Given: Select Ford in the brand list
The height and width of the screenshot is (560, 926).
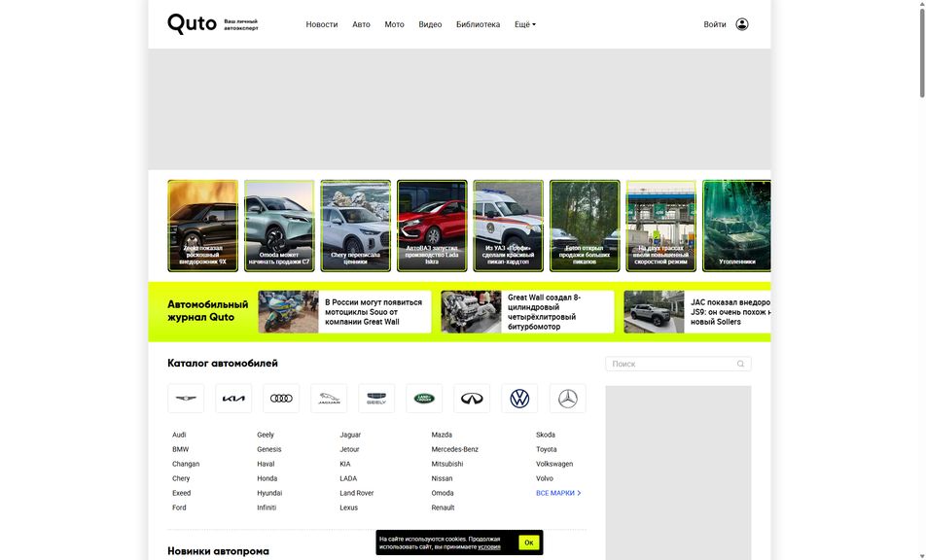Looking at the screenshot, I should coord(179,508).
